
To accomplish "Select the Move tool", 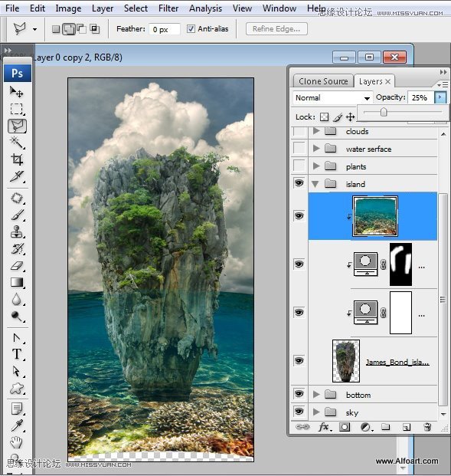I will point(16,91).
